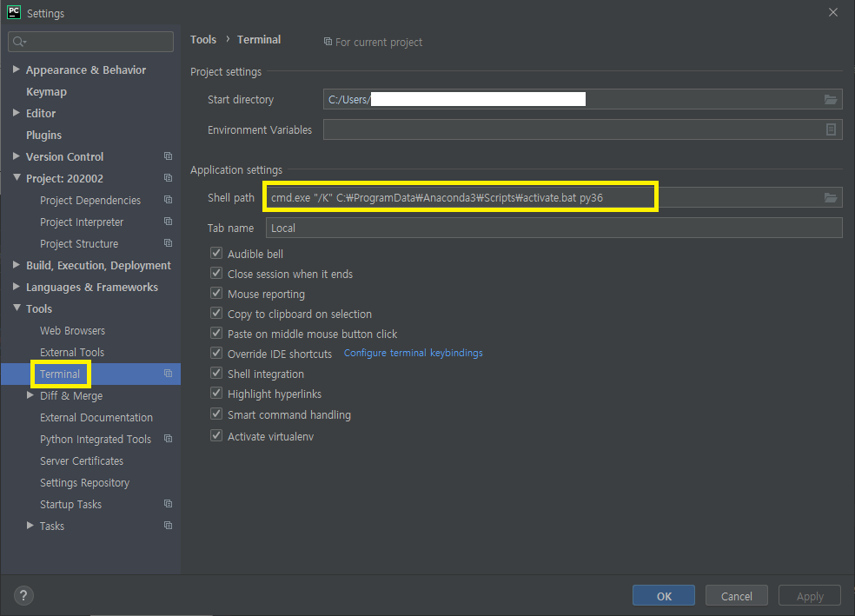Expand the Tasks subtree arrow
The image size is (855, 616).
pos(30,525)
